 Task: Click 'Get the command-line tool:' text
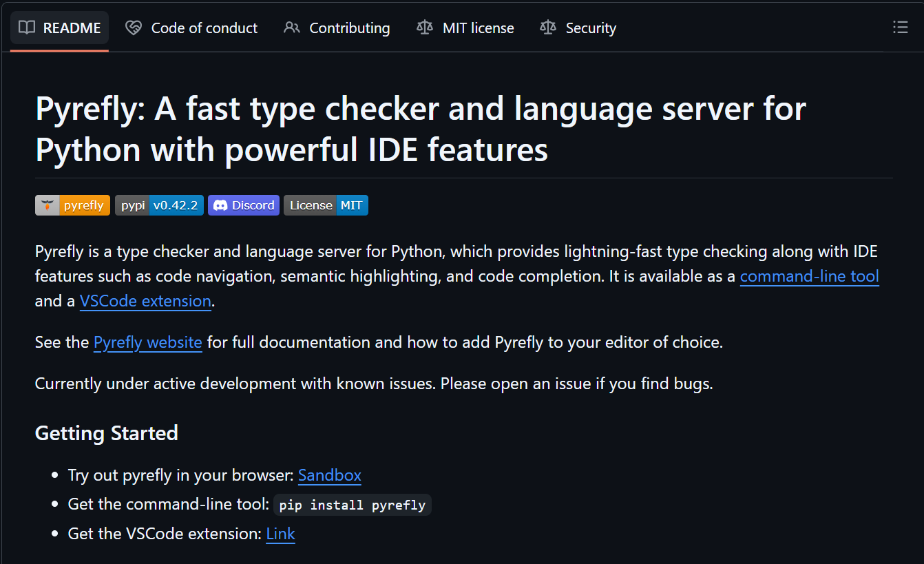coord(169,504)
